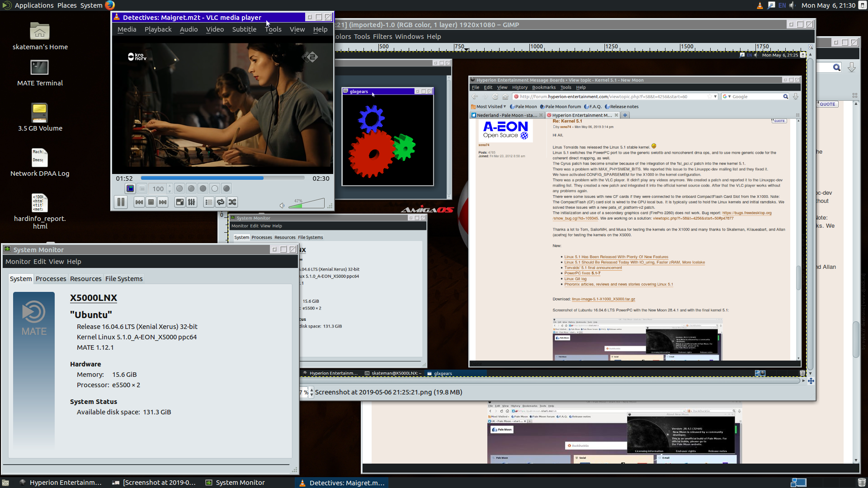The image size is (868, 488).
Task: Open VLC Audio menu
Action: coord(189,29)
